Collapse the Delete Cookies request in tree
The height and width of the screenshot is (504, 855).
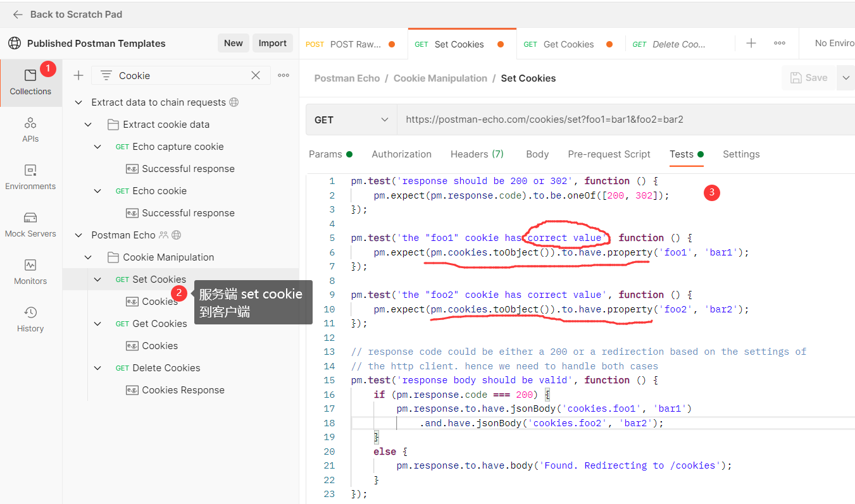pyautogui.click(x=97, y=368)
